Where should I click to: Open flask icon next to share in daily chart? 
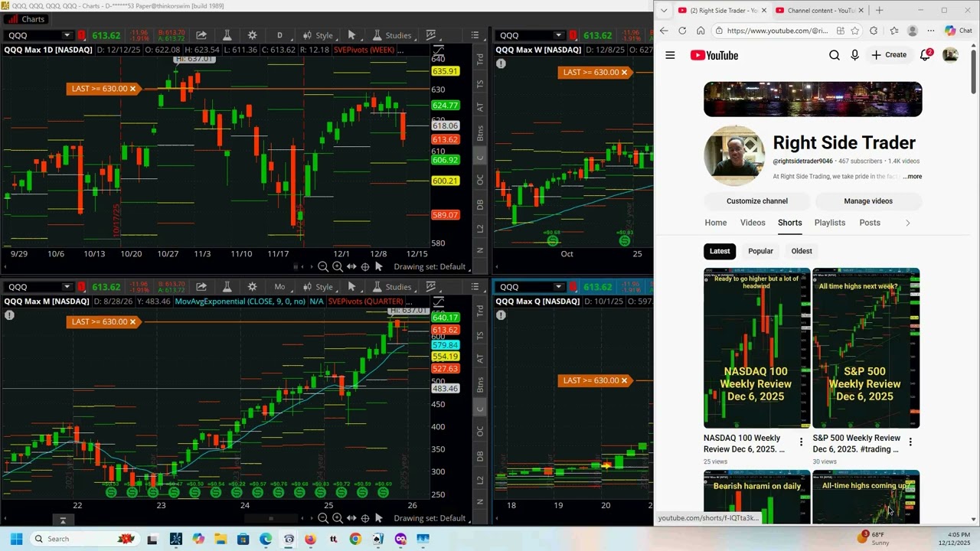point(227,35)
